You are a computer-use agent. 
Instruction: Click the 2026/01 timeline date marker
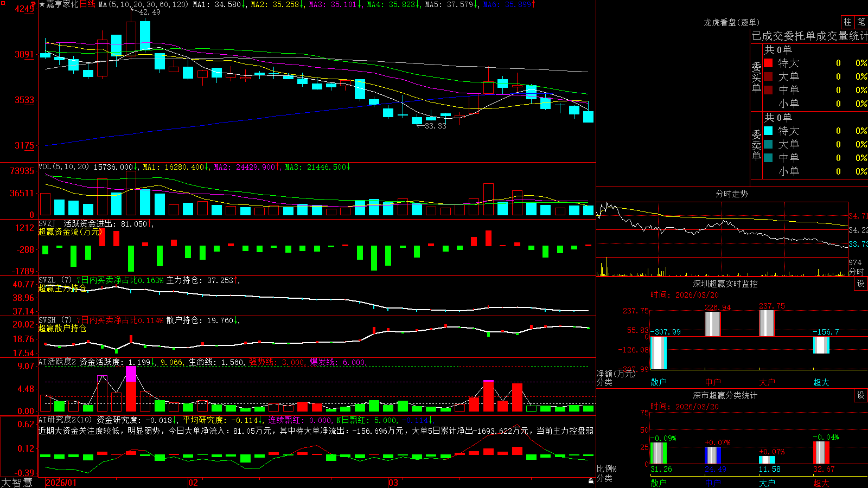pos(61,483)
